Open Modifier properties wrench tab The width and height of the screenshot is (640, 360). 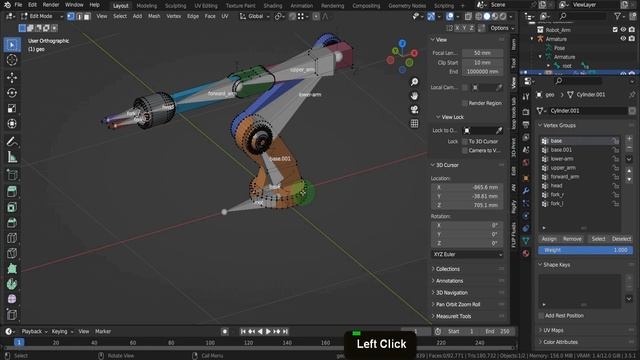pos(526,191)
